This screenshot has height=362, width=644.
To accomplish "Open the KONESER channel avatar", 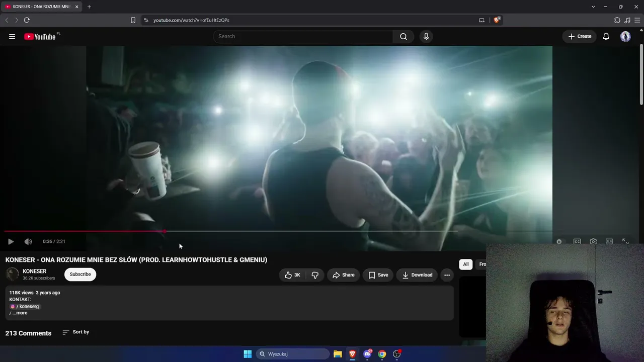I will click(12, 274).
